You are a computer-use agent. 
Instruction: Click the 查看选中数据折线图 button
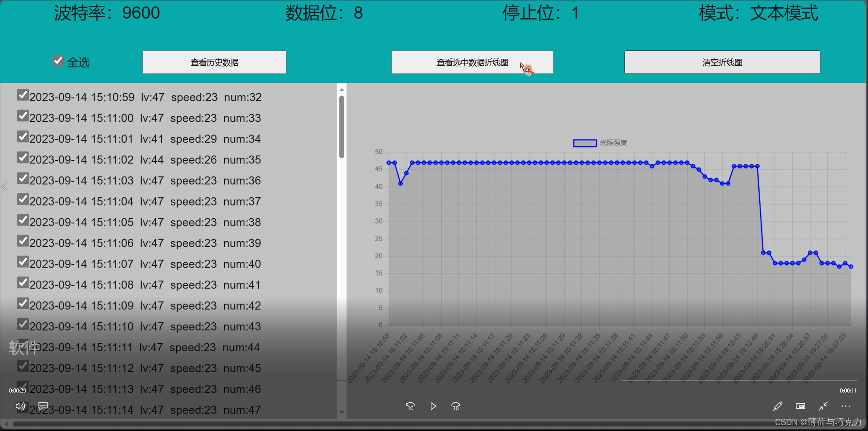[x=472, y=62]
